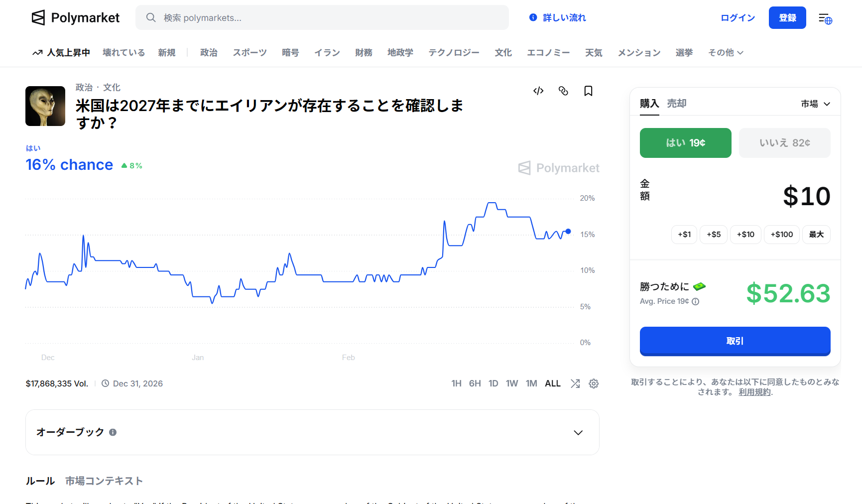Add $100 using the amount stepper
Screen dimensions: 862x504
tap(781, 234)
